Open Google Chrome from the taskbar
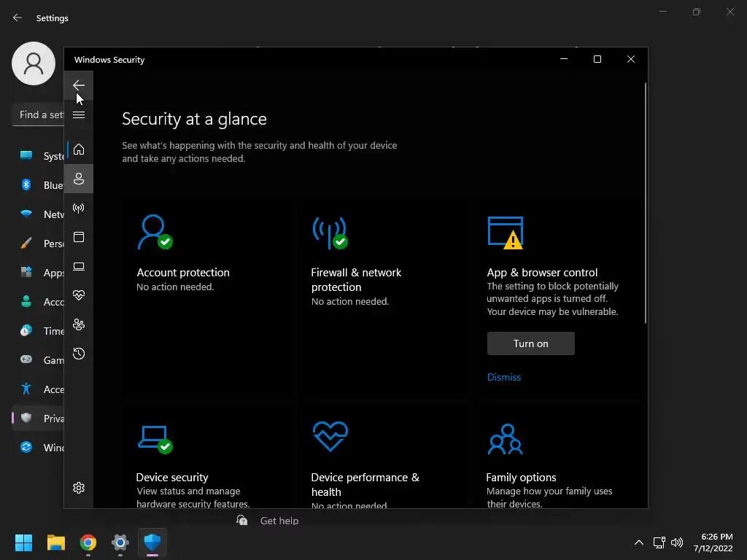This screenshot has height=560, width=747. (x=88, y=542)
